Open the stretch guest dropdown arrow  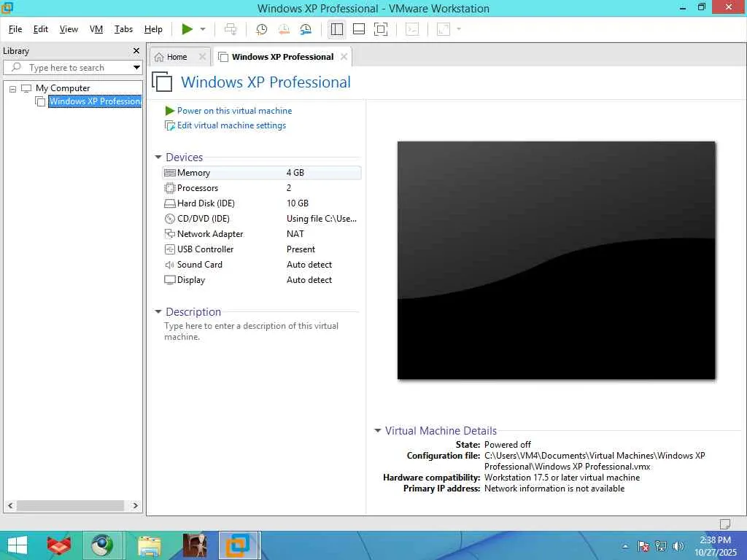[x=459, y=29]
